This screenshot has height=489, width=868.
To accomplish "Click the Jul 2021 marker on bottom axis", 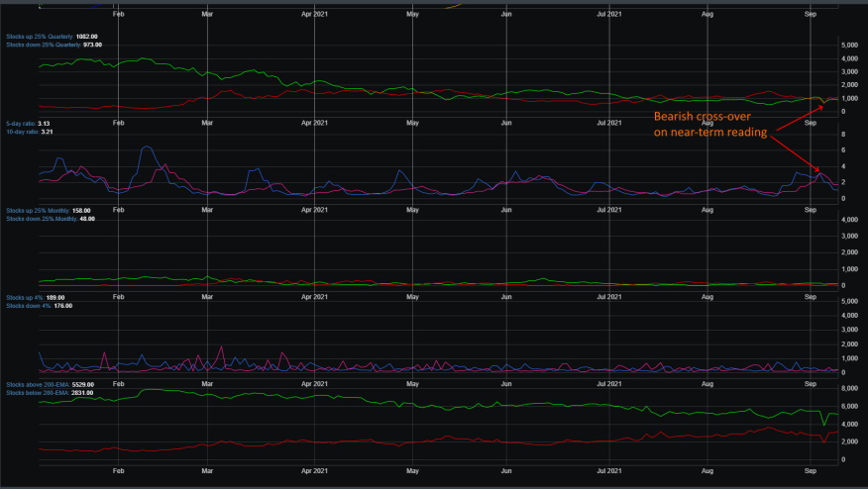I will (609, 471).
